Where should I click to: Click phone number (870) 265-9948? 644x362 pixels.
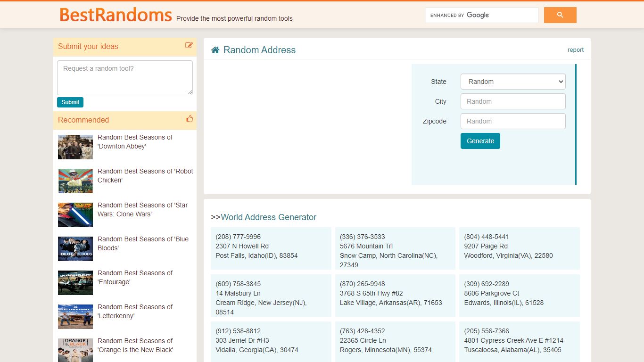coord(363,284)
